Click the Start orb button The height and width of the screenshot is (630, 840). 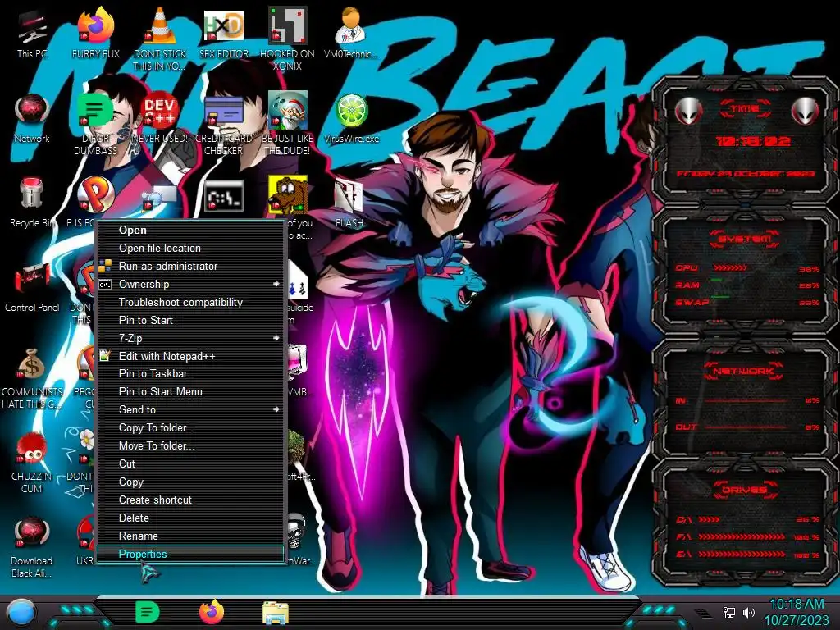click(x=22, y=612)
